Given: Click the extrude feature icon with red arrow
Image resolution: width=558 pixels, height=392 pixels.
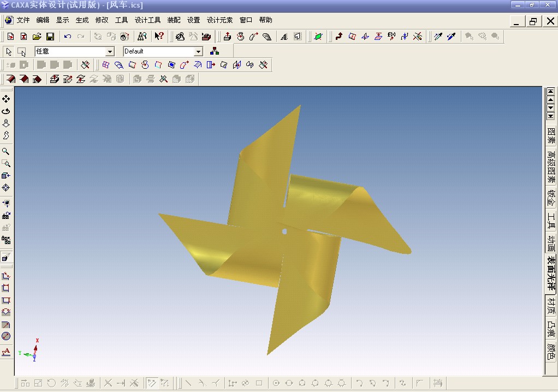Looking at the screenshot, I should [227, 36].
